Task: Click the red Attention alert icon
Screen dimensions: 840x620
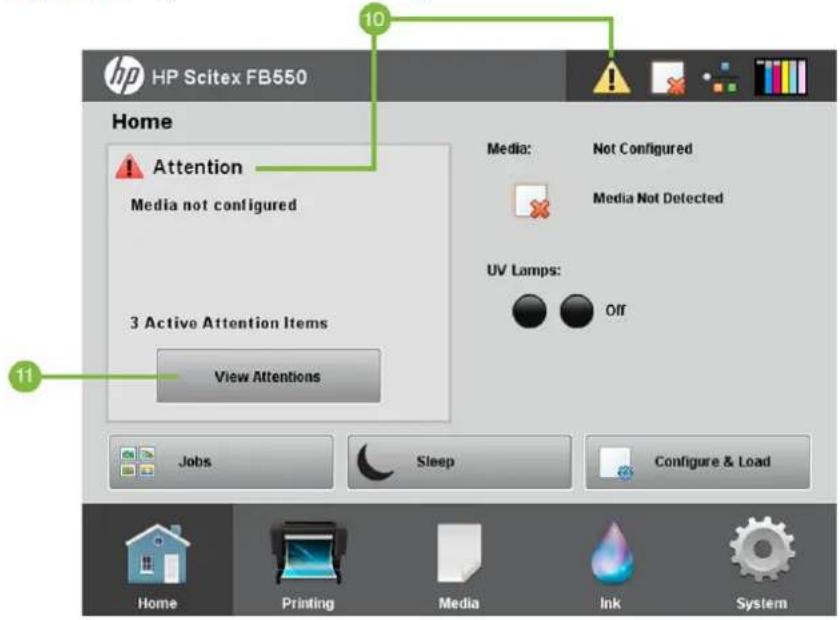Action: (x=129, y=167)
